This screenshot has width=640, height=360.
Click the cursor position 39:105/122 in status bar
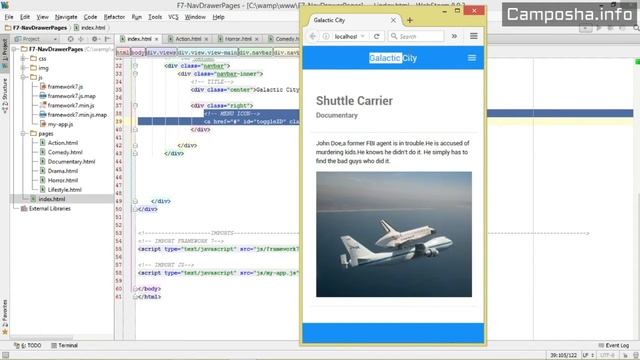point(564,356)
